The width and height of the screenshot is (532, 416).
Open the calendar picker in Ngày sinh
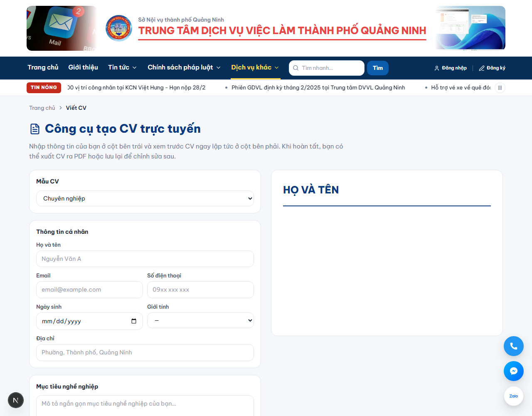click(134, 321)
